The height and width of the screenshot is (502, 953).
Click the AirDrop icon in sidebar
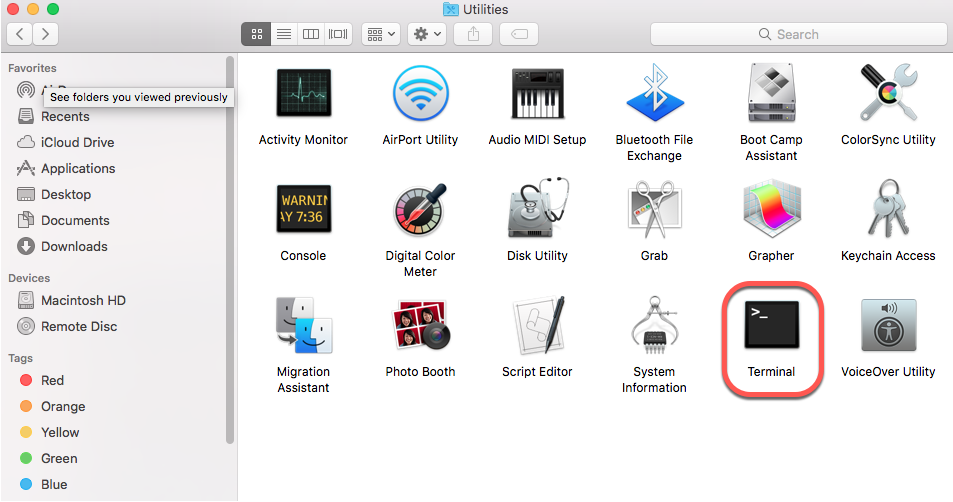pyautogui.click(x=26, y=90)
